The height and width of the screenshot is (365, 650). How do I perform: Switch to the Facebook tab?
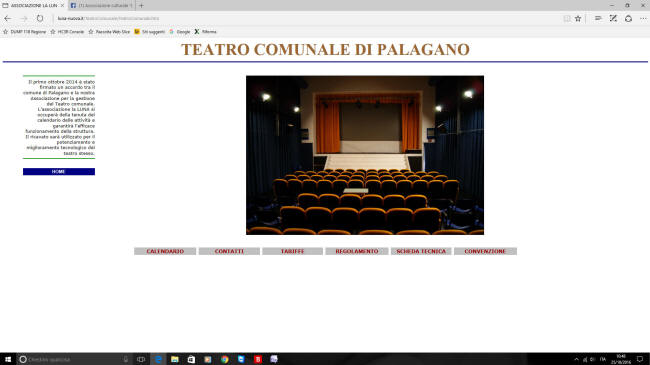tap(101, 5)
